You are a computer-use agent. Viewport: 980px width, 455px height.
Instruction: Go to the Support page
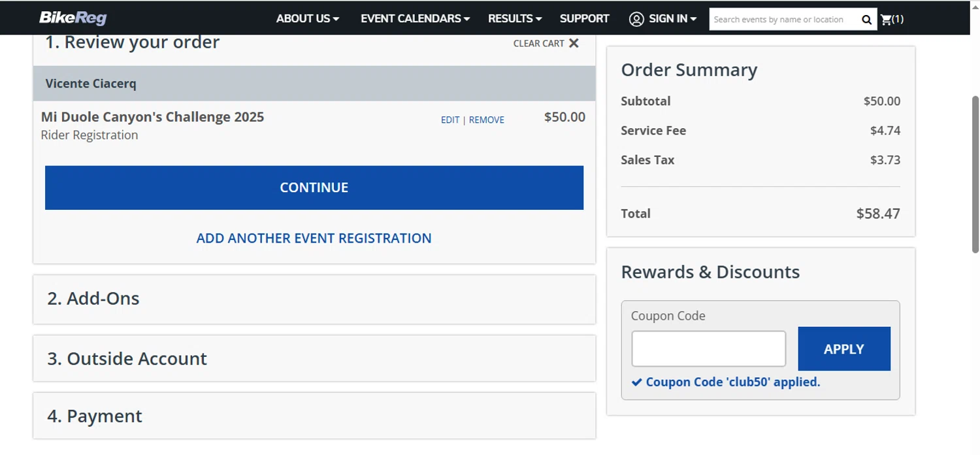click(584, 18)
